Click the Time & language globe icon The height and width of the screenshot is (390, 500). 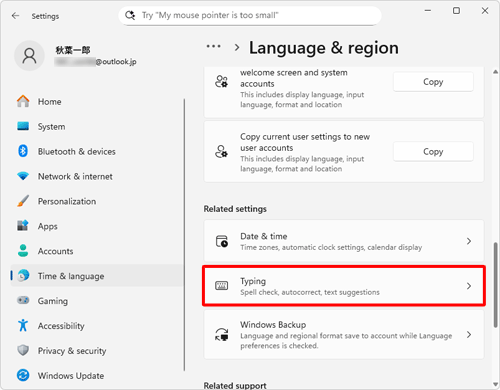[x=23, y=276]
